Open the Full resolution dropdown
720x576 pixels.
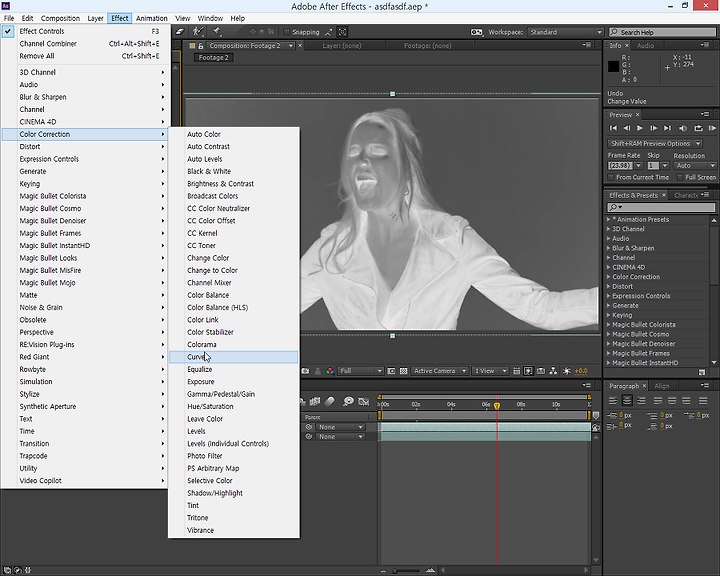pyautogui.click(x=361, y=371)
